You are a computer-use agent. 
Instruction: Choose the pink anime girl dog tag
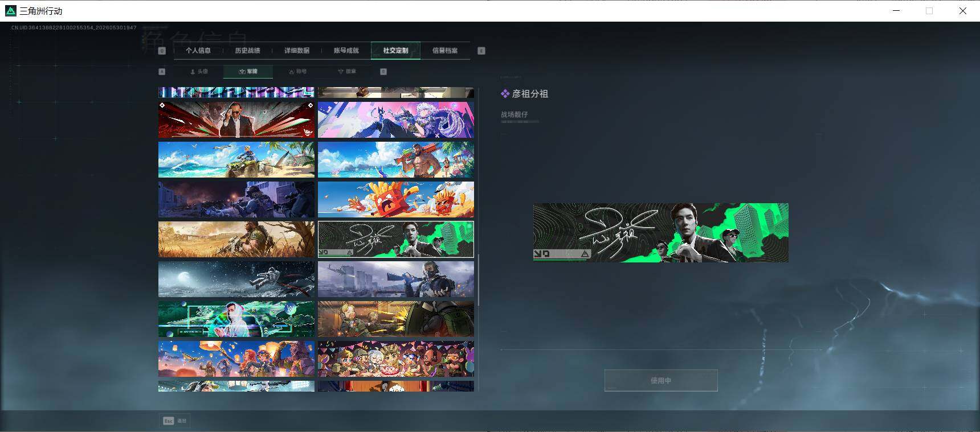(x=396, y=120)
